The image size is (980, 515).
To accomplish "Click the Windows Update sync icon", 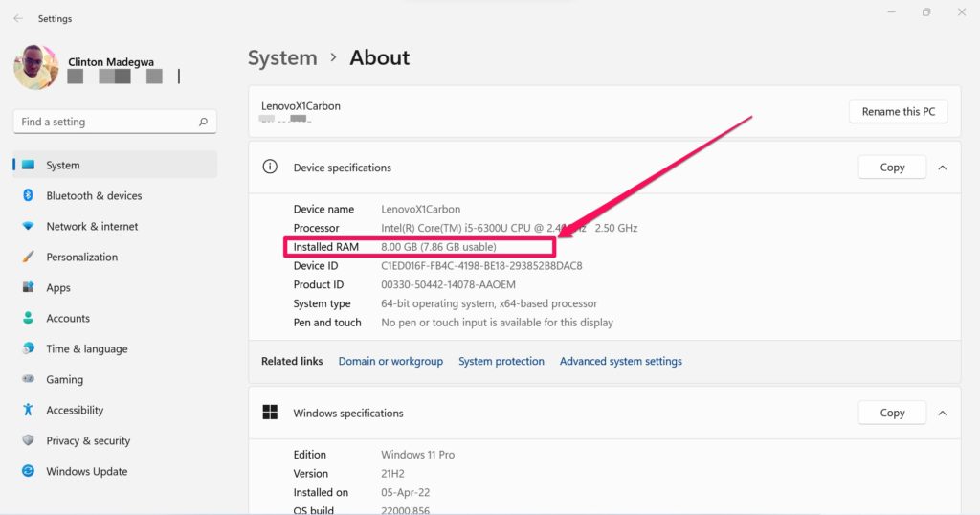I will (x=28, y=471).
